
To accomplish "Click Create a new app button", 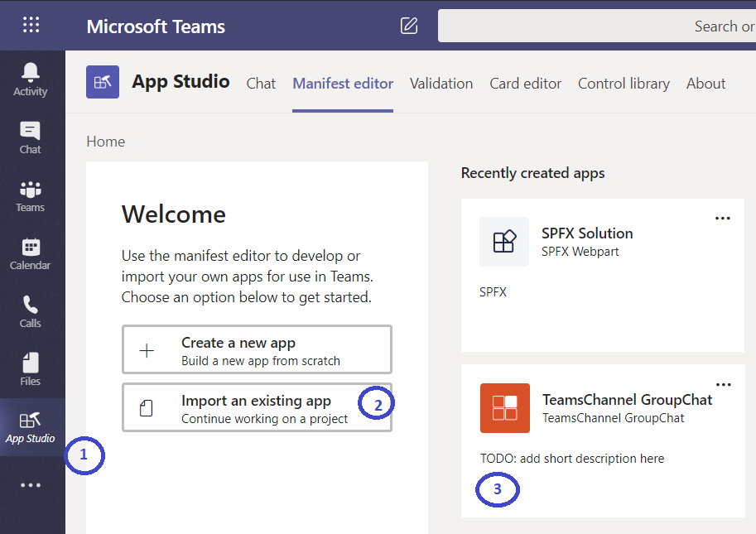I will [x=257, y=349].
